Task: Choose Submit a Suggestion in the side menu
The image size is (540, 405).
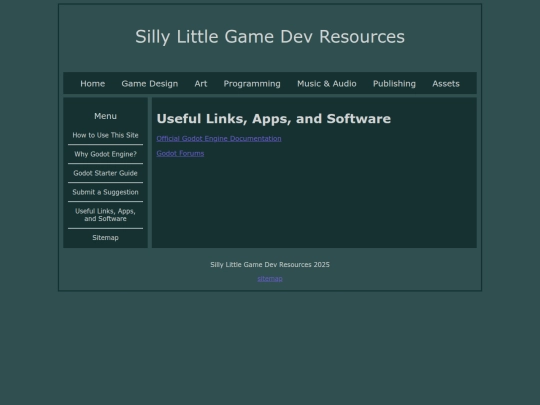Action: [x=105, y=192]
